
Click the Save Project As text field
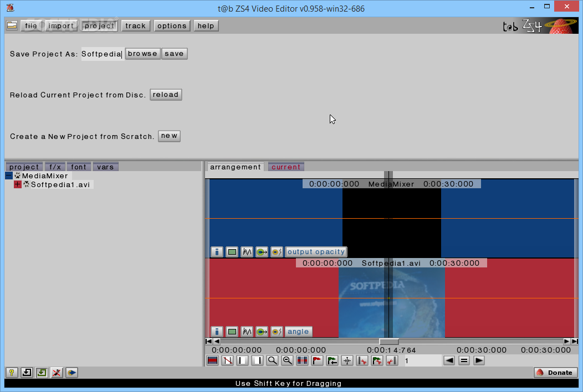tap(103, 54)
